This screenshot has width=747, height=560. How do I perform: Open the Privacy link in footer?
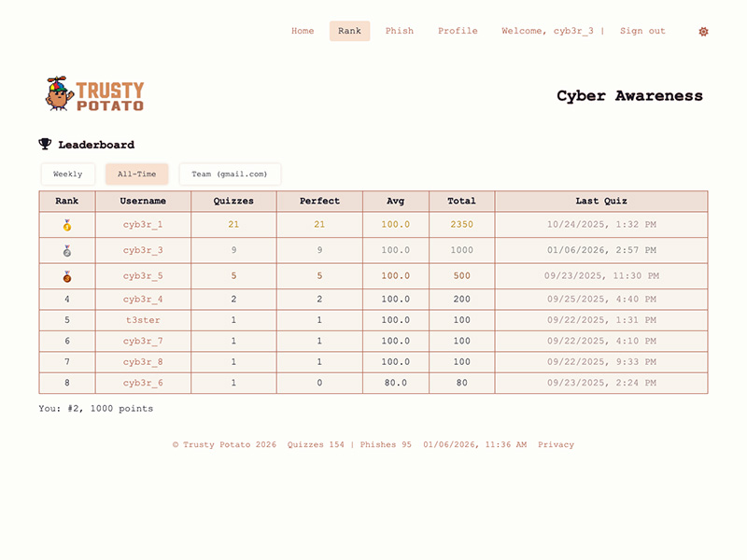pyautogui.click(x=556, y=445)
